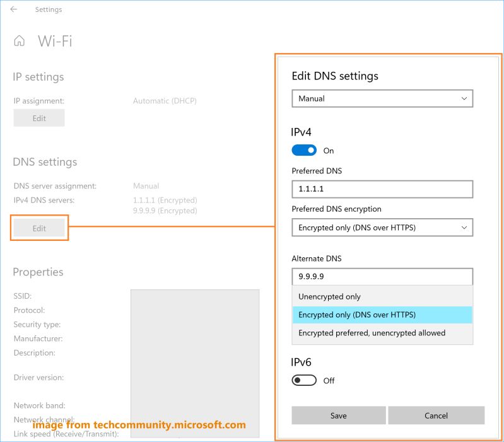The height and width of the screenshot is (442, 504).
Task: Click the 'Manual' DNS assignment value
Action: point(146,186)
